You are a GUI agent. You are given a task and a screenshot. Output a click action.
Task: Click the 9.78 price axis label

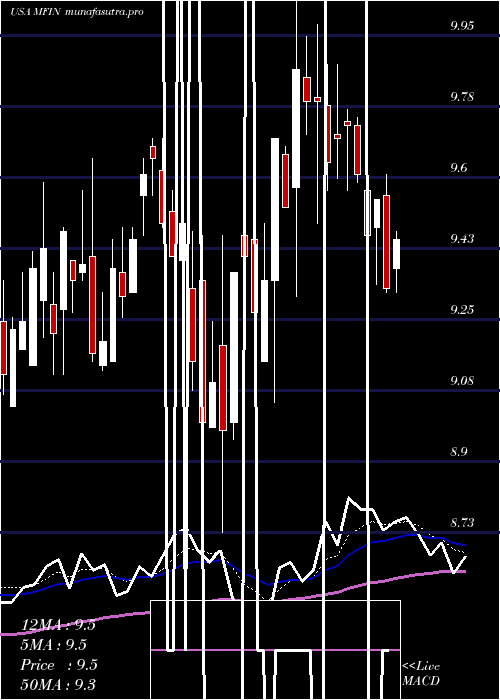pyautogui.click(x=462, y=96)
